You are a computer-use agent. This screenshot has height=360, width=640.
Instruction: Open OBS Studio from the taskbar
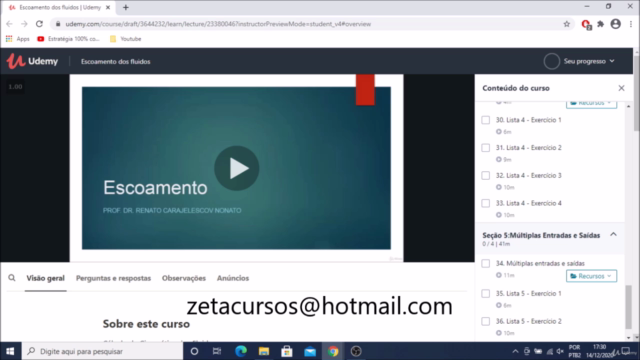click(356, 351)
